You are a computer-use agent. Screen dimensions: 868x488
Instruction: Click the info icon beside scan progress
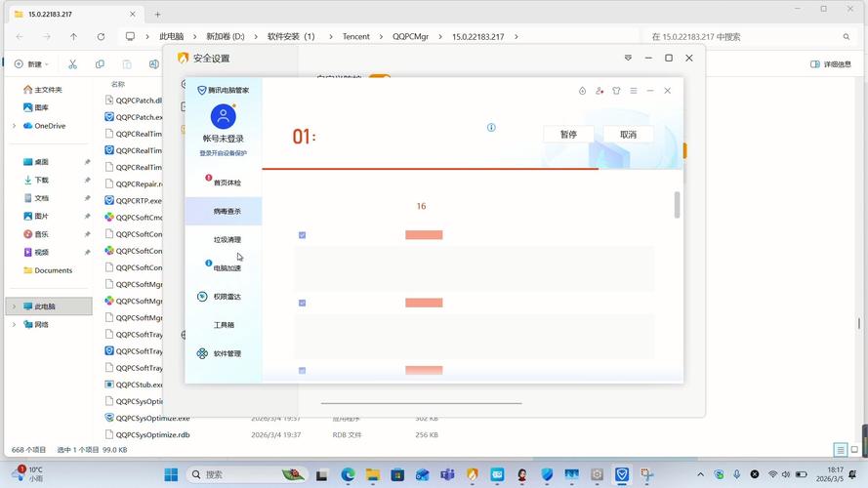coord(491,128)
